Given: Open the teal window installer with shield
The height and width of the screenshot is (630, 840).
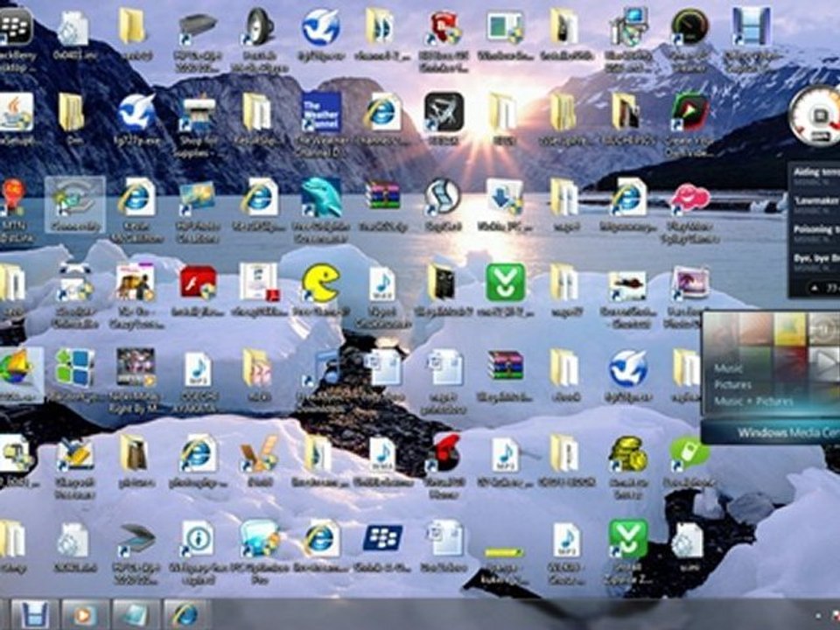Looking at the screenshot, I should tap(505, 28).
